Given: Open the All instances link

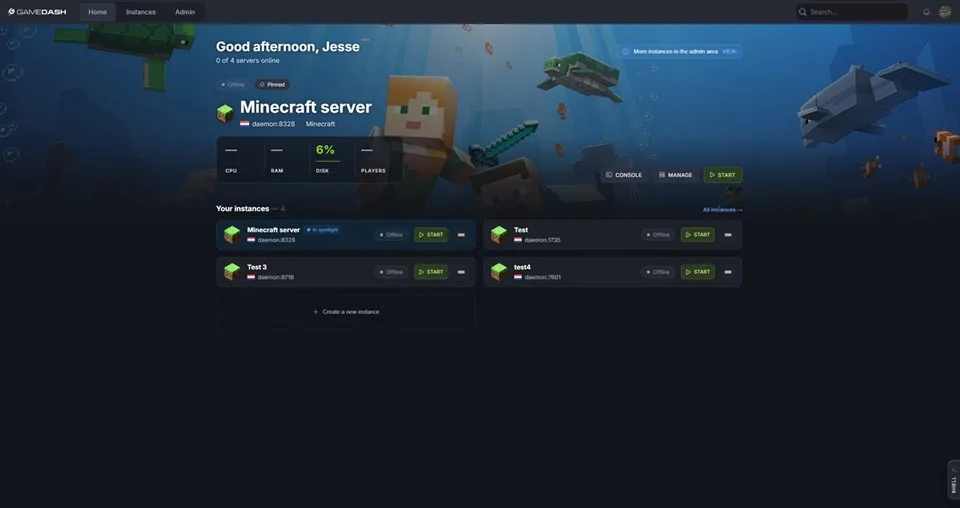Looking at the screenshot, I should pyautogui.click(x=722, y=209).
